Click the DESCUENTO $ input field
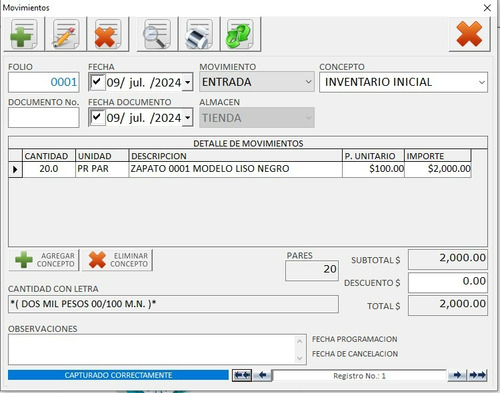The image size is (500, 393). pyautogui.click(x=448, y=283)
